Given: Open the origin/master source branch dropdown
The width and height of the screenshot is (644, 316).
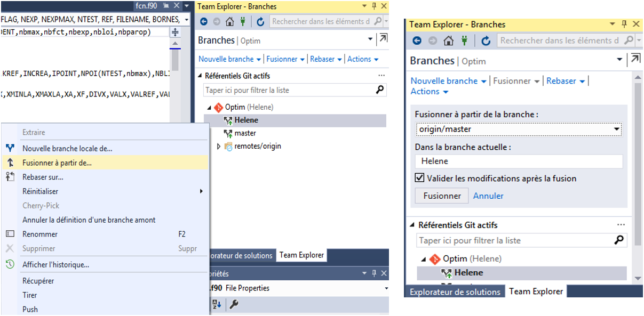Looking at the screenshot, I should [x=617, y=129].
